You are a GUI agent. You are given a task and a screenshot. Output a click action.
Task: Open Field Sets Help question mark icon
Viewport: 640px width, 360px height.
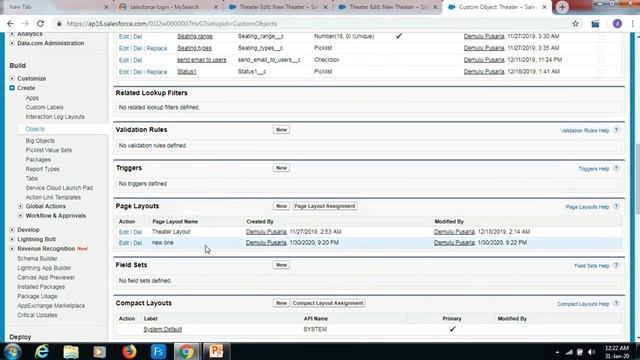click(616, 265)
